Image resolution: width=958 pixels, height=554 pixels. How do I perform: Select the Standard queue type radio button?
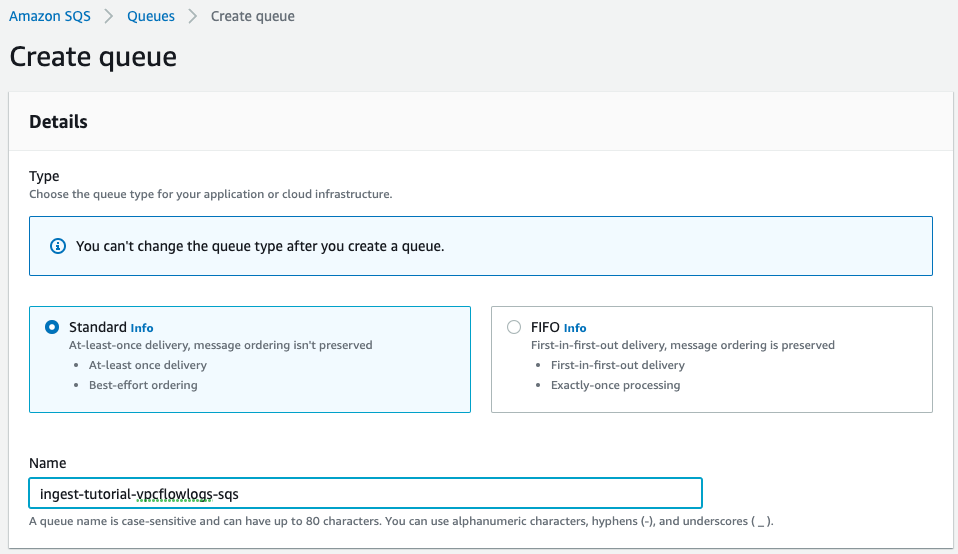(52, 327)
